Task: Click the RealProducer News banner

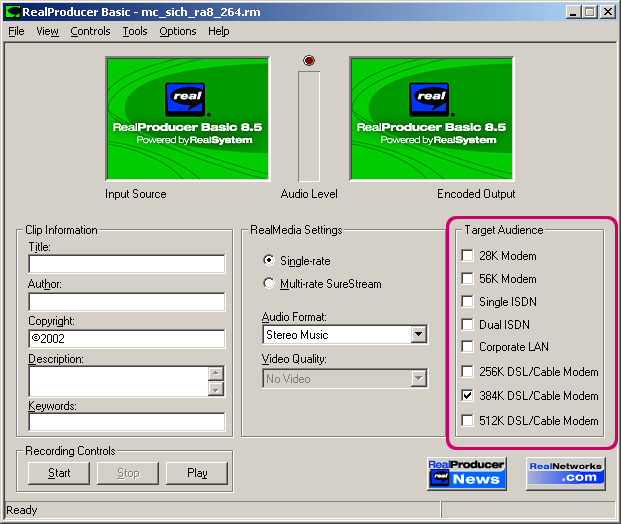Action: [x=467, y=474]
